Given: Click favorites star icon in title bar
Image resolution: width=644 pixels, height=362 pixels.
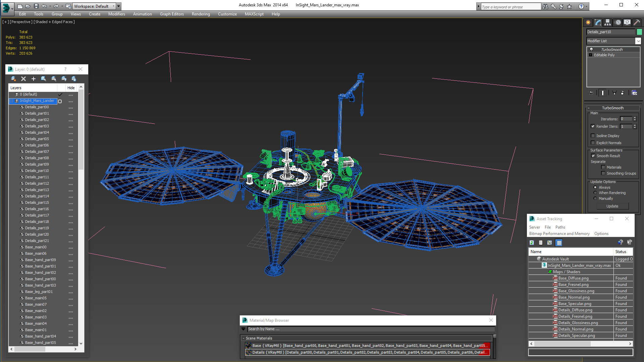Looking at the screenshot, I should pyautogui.click(x=570, y=6).
